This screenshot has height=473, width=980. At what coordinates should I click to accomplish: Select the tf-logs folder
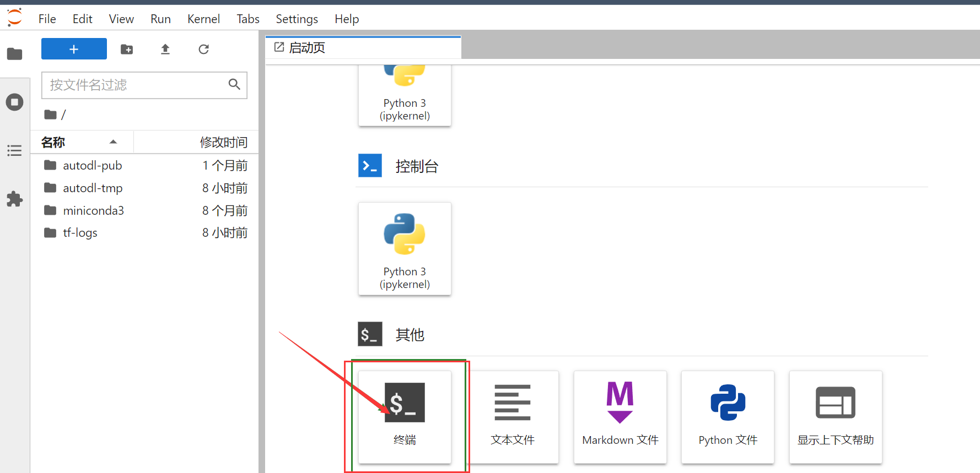pyautogui.click(x=144, y=232)
